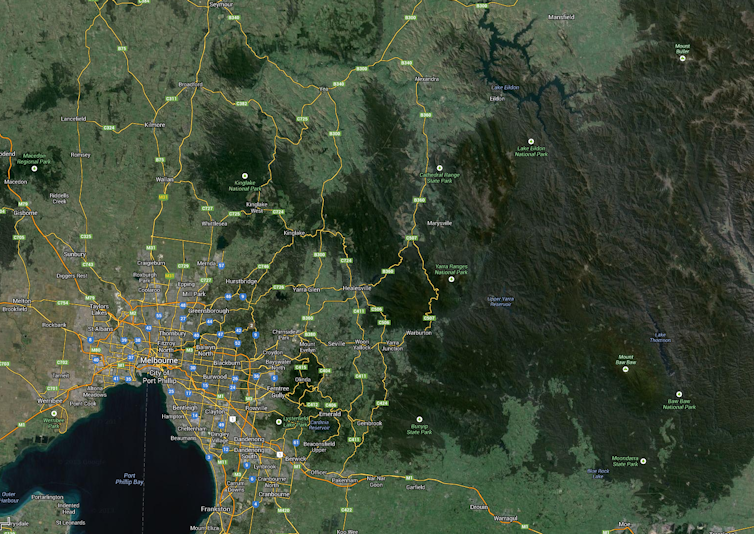The image size is (754, 534).
Task: Select the C324 route shield near Lancefield
Action: 109,127
